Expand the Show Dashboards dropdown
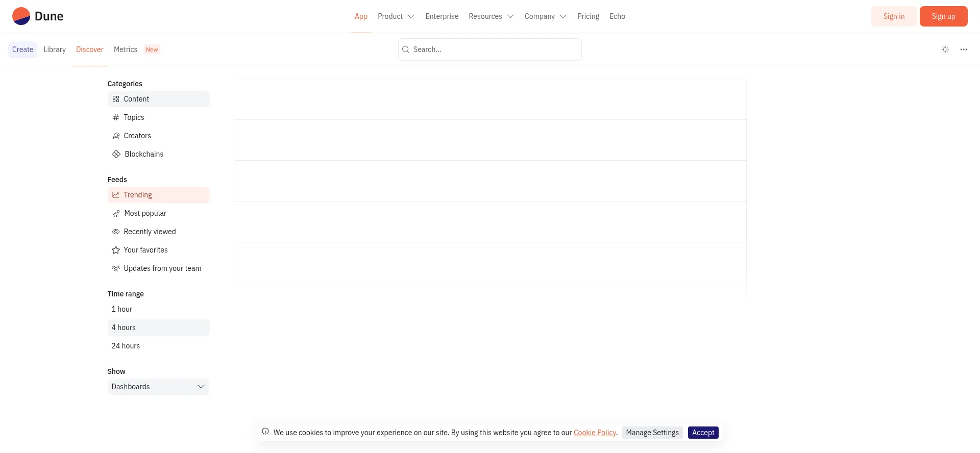Viewport: 980px width, 453px height. point(158,387)
